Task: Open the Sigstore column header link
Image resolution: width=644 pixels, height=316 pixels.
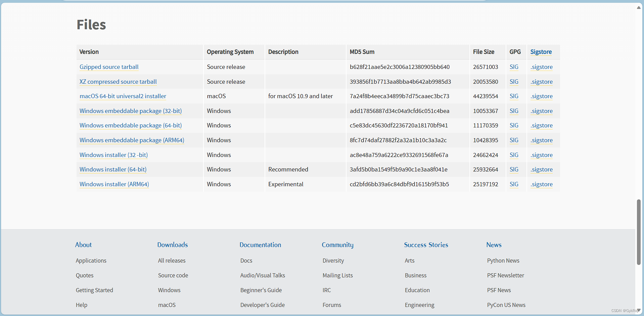Action: point(541,52)
